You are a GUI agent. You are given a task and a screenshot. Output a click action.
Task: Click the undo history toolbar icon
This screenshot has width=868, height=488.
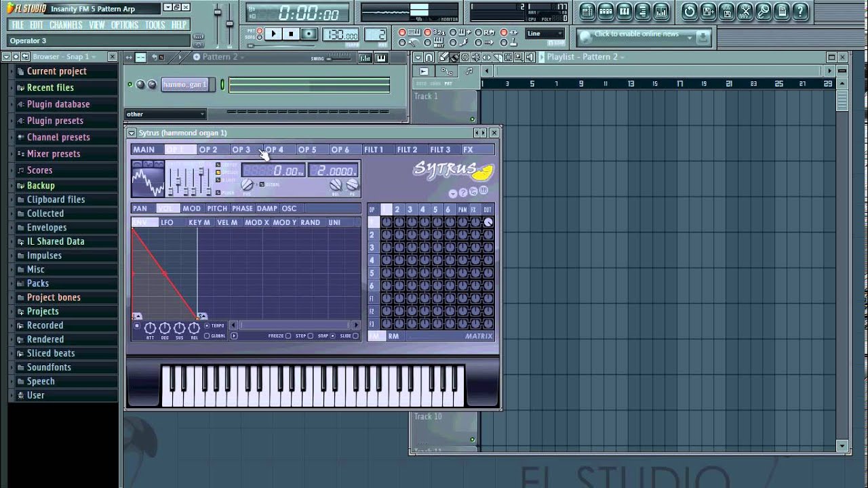click(689, 11)
